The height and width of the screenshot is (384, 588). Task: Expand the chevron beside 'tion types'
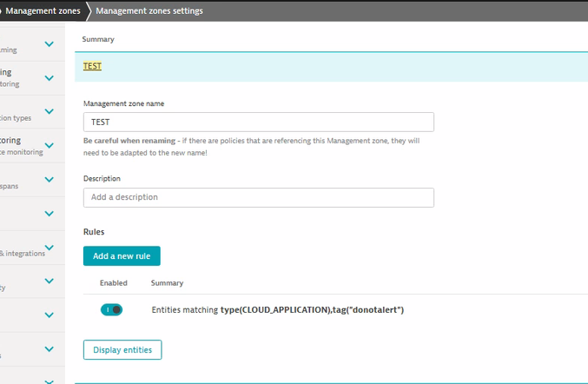click(x=50, y=111)
